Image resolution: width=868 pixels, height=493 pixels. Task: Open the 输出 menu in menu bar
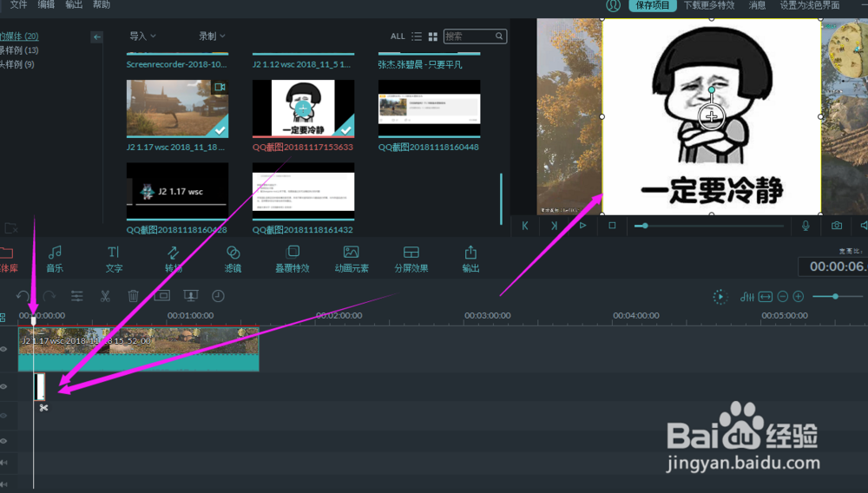coord(74,5)
